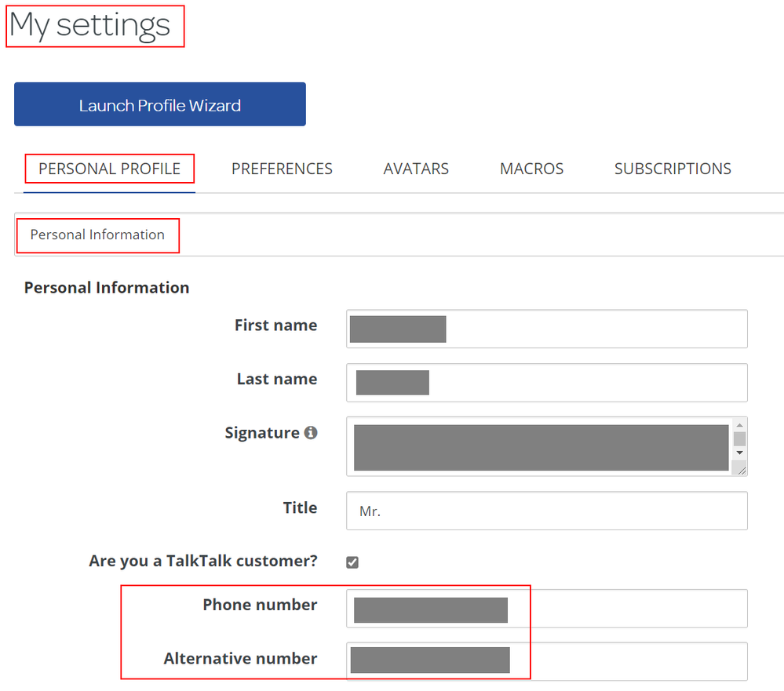The width and height of the screenshot is (784, 691).
Task: Uncheck the TalkTalk customer checkbox
Action: click(352, 562)
